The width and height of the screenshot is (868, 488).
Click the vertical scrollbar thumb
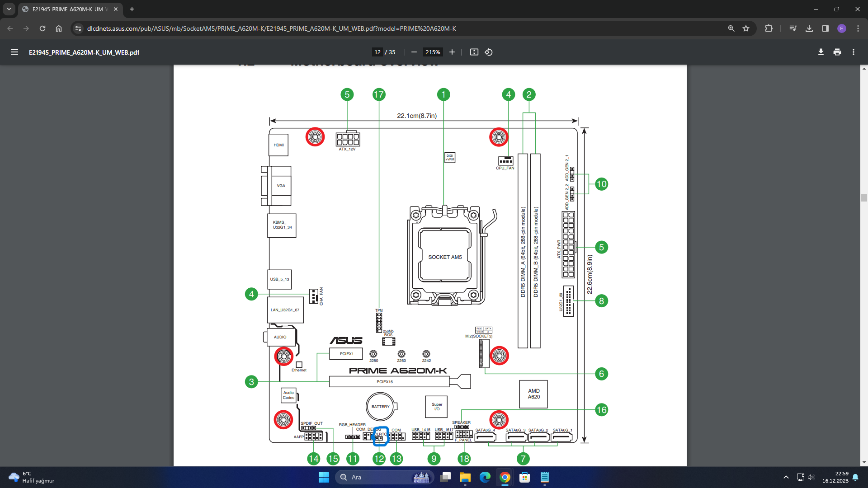click(x=864, y=197)
